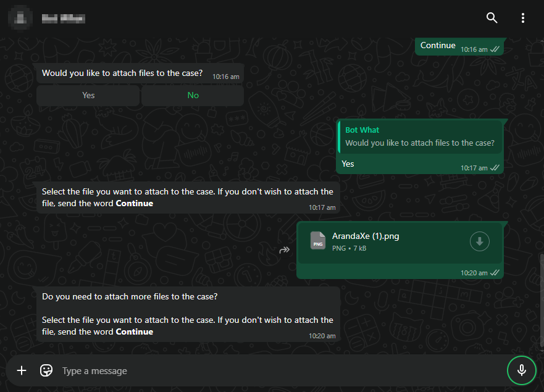Screen dimensions: 544x392
Task: Select the sent Continue message bubble
Action: pos(438,46)
